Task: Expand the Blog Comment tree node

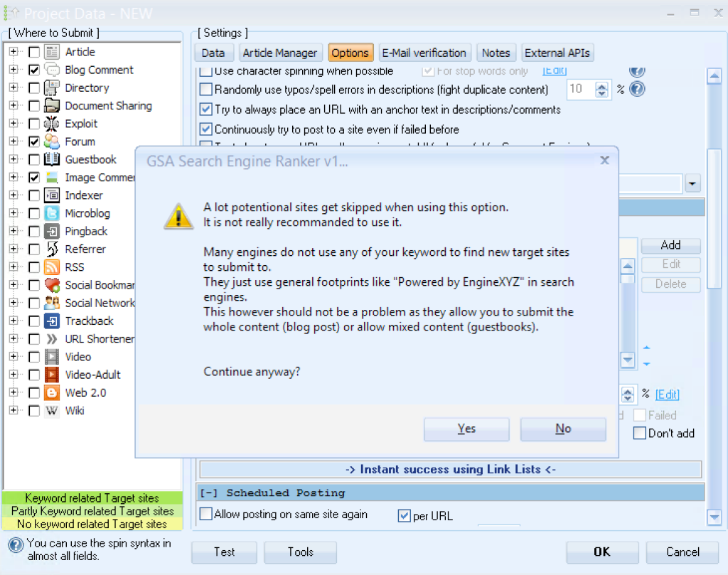Action: click(x=14, y=70)
